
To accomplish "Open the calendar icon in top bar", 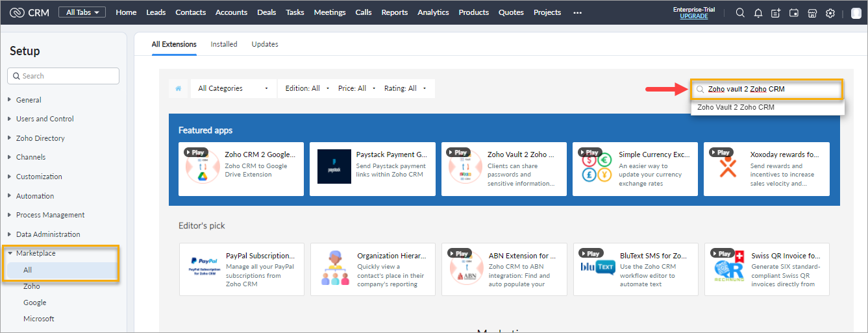I will 794,13.
